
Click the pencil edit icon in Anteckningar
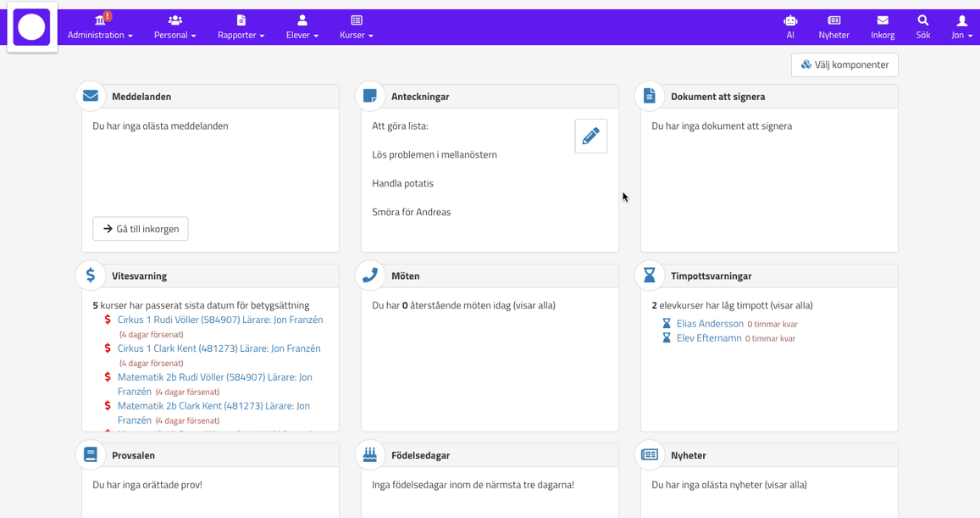590,136
